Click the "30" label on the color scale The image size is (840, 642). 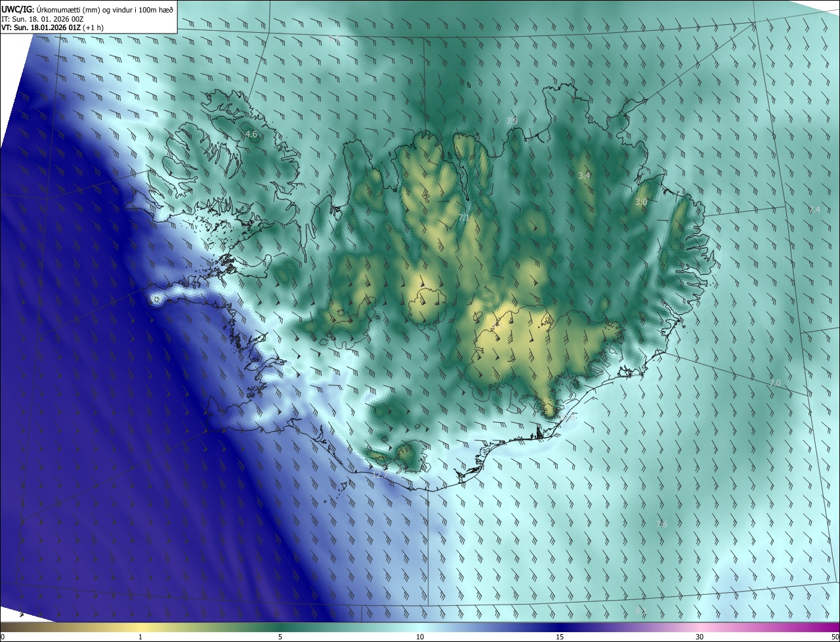700,637
